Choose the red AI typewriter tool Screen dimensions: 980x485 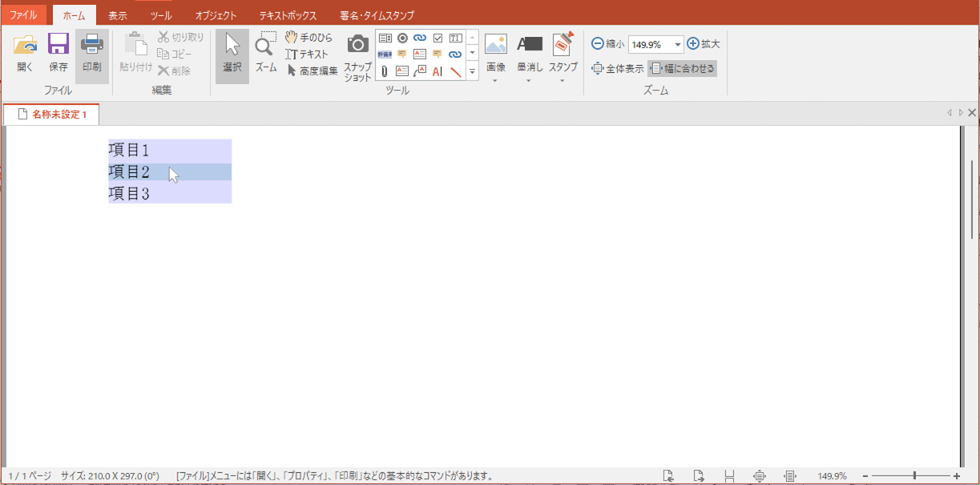[438, 71]
